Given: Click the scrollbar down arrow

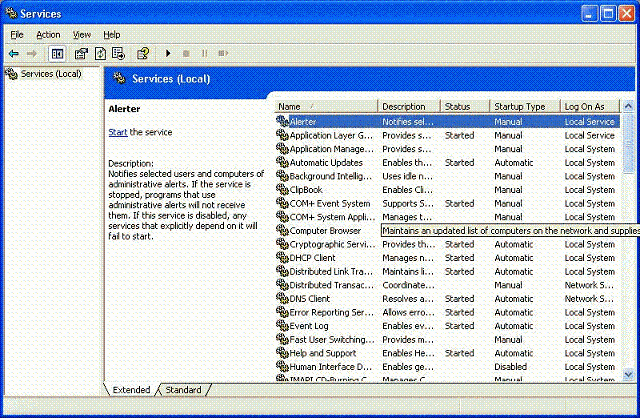Looking at the screenshot, I should 628,374.
